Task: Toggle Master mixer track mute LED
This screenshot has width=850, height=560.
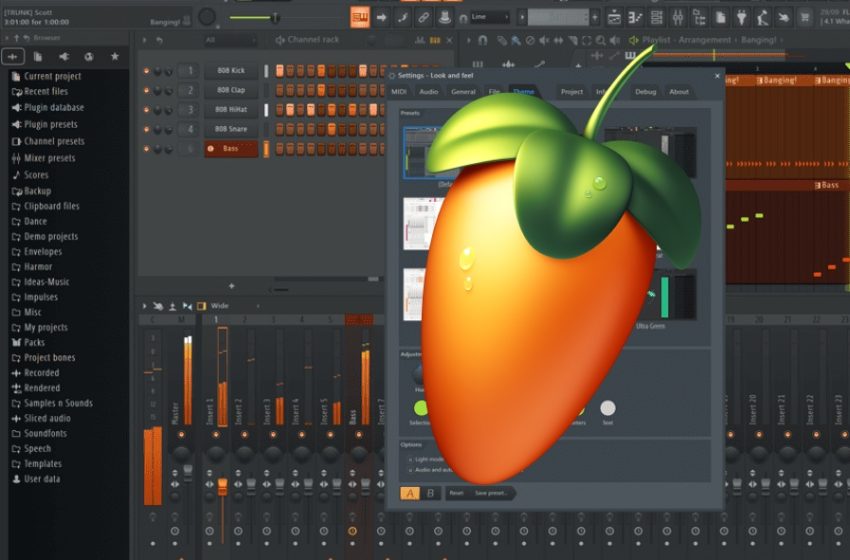Action: (x=181, y=435)
